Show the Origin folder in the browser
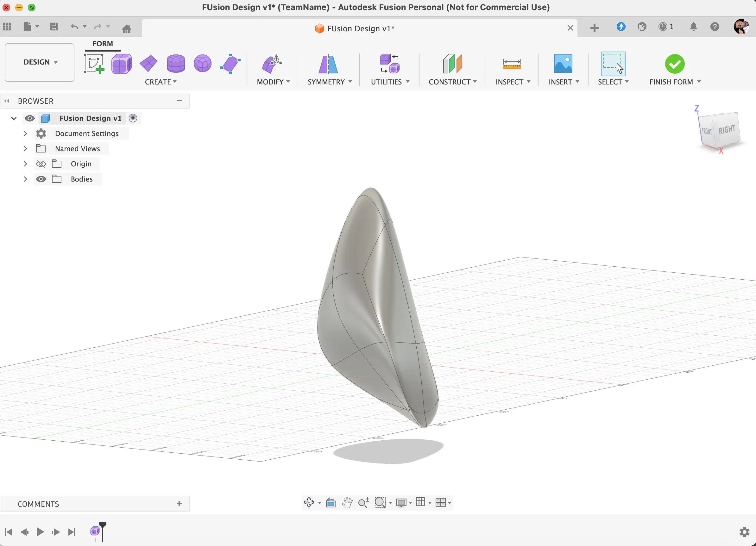 coord(41,164)
